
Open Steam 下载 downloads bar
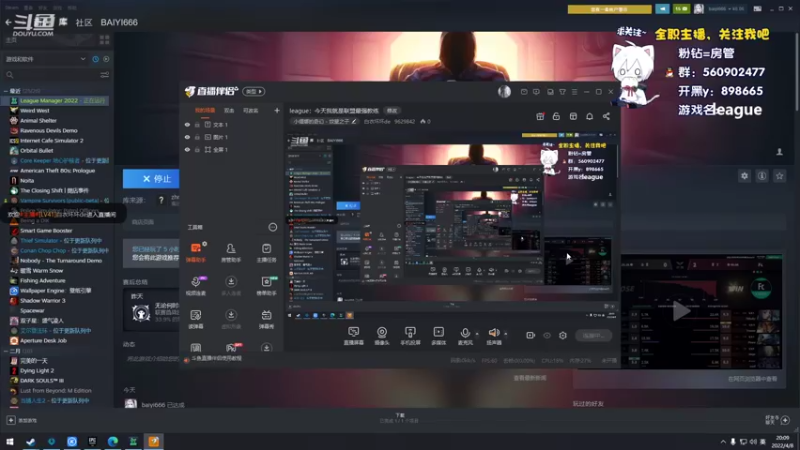[399, 418]
